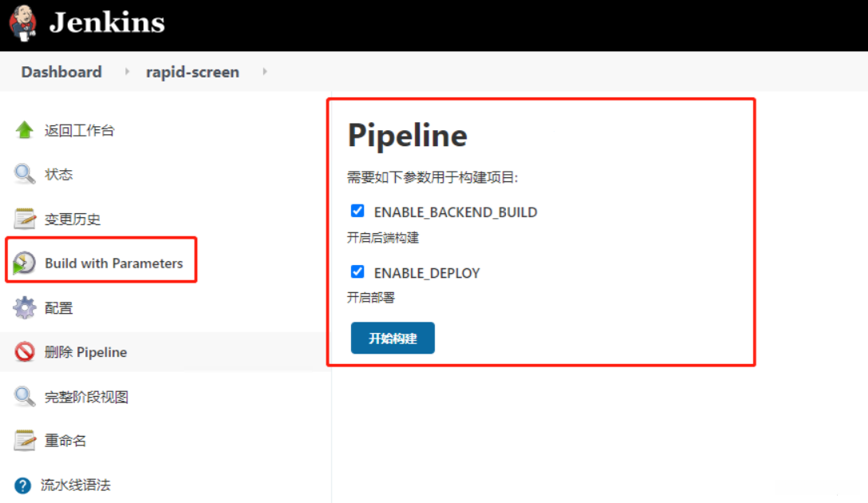Click the green up arrow icon
The width and height of the screenshot is (868, 503).
tap(25, 130)
